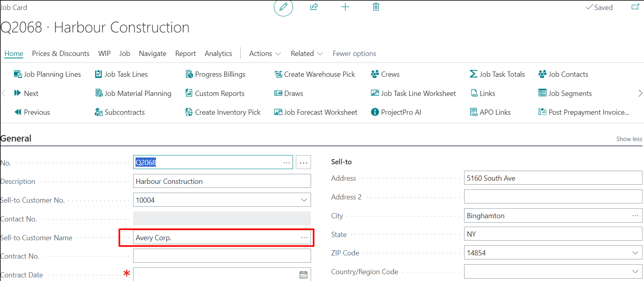Click ellipsis button beside No. field
The image size is (644, 281).
(x=303, y=162)
